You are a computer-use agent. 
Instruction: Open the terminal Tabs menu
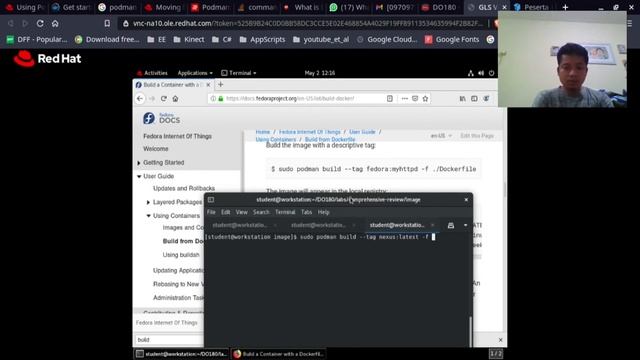(307, 212)
